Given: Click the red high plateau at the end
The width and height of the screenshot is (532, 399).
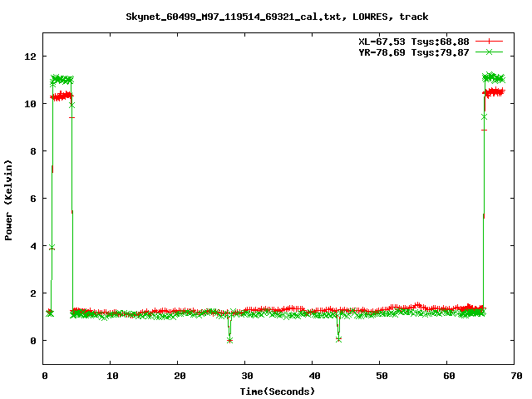Looking at the screenshot, I should (495, 92).
